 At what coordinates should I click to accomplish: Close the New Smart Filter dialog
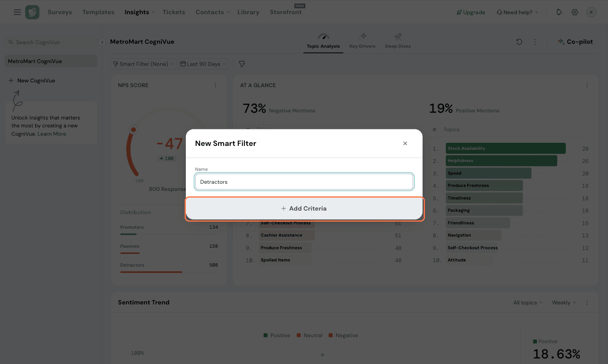click(x=405, y=144)
